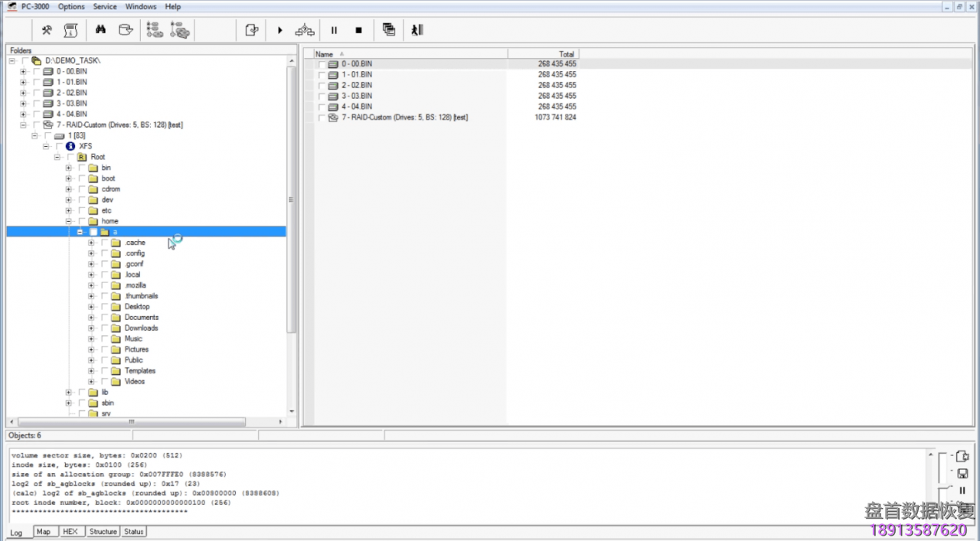Collapse the Root node in folder tree
The height and width of the screenshot is (541, 980).
coord(57,157)
